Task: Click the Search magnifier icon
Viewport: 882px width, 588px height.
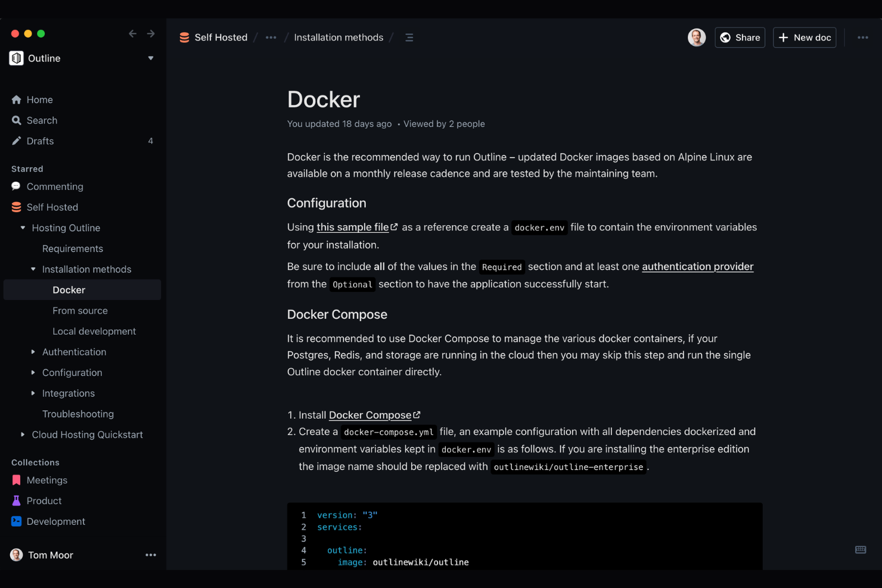Action: point(16,120)
